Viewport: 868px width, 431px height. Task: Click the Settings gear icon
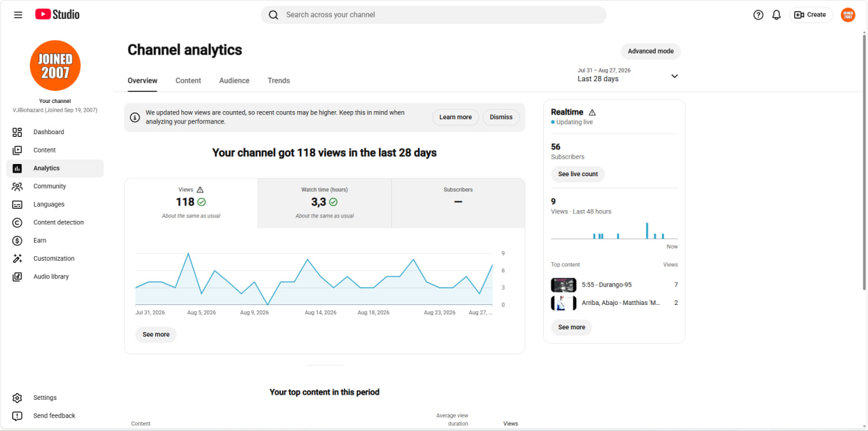click(18, 398)
